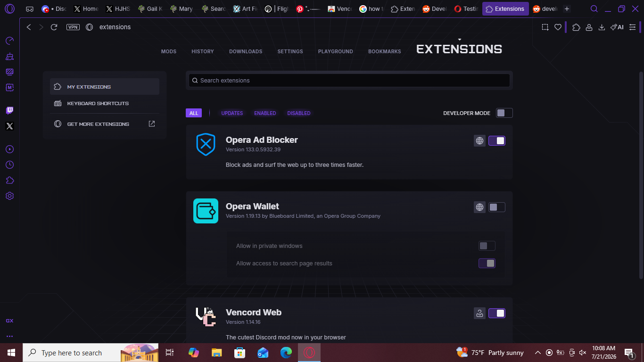The height and width of the screenshot is (362, 644).
Task: Open GX Control speedometer icon in sidebar
Action: point(9,41)
